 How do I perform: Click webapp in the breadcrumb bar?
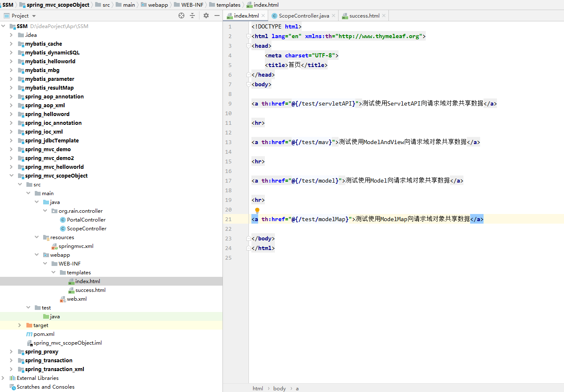pyautogui.click(x=158, y=5)
